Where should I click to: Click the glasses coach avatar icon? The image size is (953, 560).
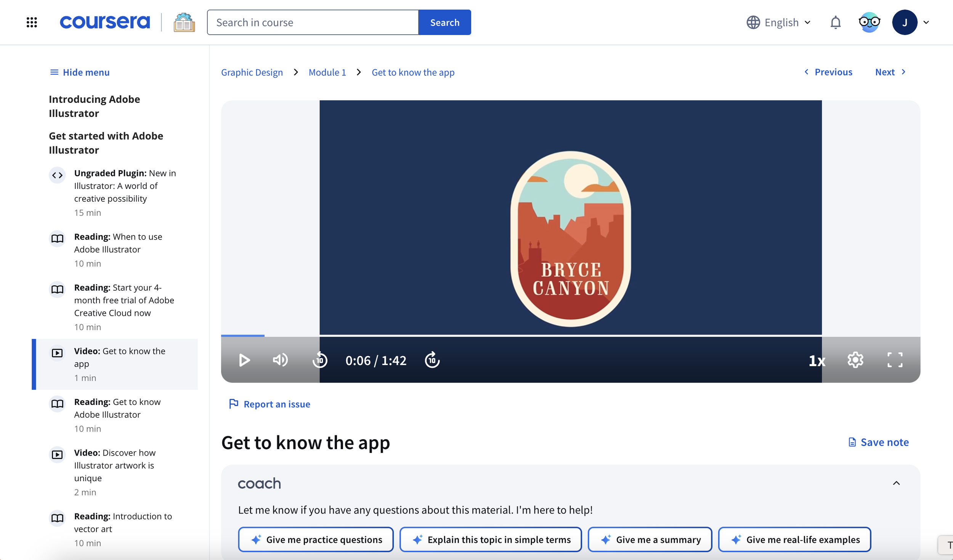[x=869, y=22]
